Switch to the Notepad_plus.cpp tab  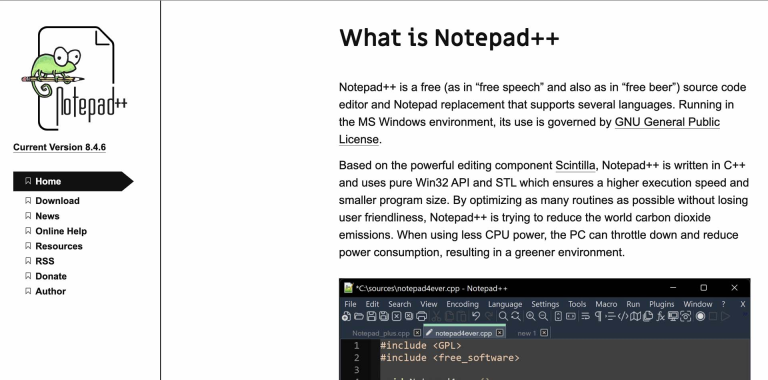381,333
